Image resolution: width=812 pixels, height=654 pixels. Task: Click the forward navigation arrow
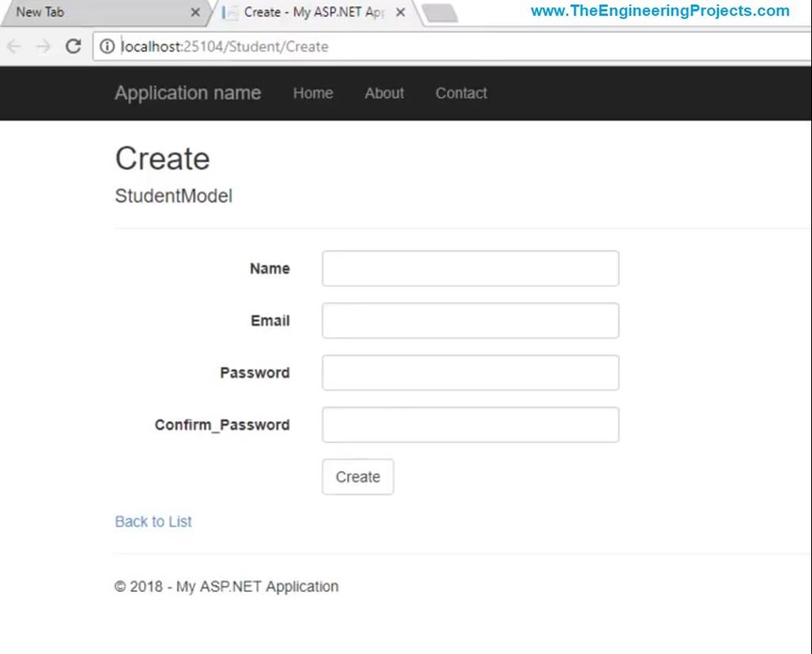click(x=43, y=47)
